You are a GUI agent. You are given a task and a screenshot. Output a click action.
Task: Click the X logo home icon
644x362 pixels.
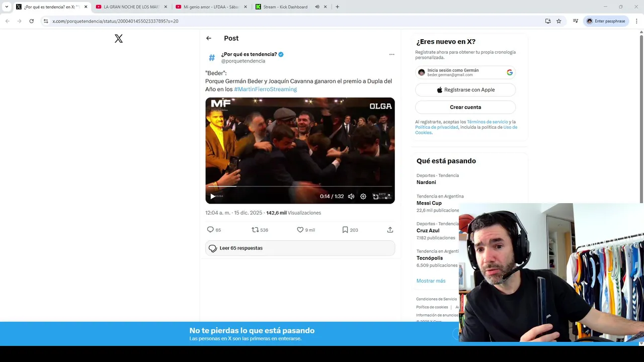point(119,39)
